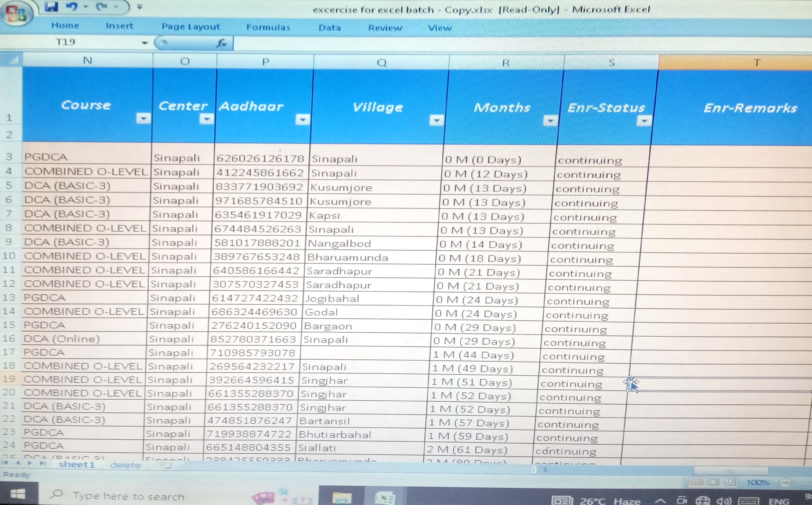Click the Save icon in Quick Access

pyautogui.click(x=51, y=6)
